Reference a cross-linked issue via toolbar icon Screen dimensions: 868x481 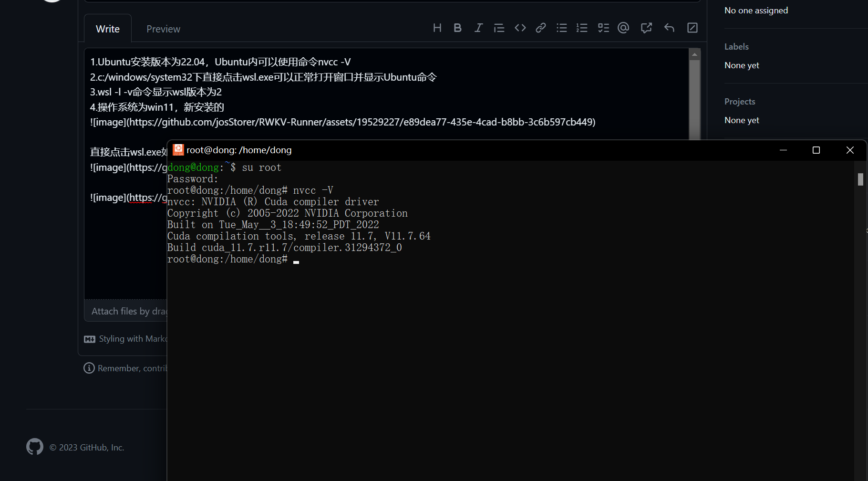[646, 28]
